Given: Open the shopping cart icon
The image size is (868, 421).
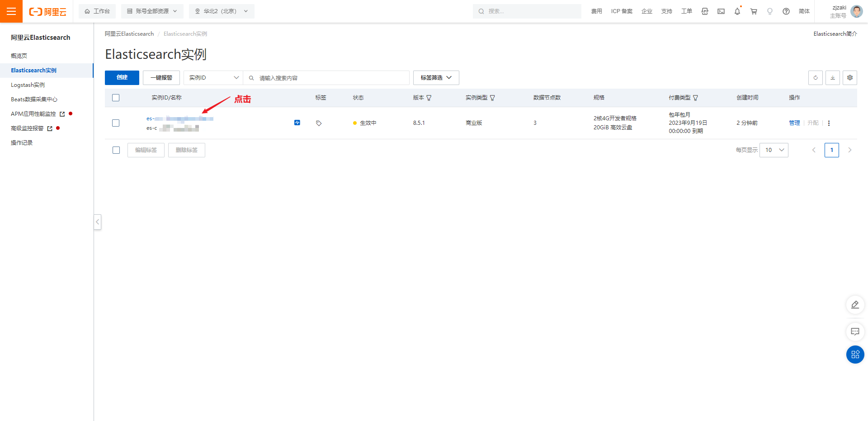Looking at the screenshot, I should pyautogui.click(x=754, y=11).
